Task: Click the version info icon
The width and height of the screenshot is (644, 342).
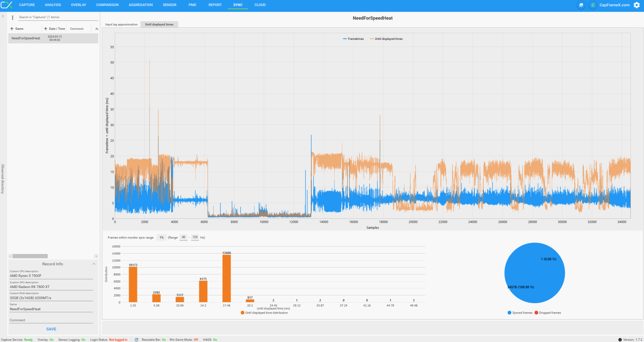Action: [620, 340]
